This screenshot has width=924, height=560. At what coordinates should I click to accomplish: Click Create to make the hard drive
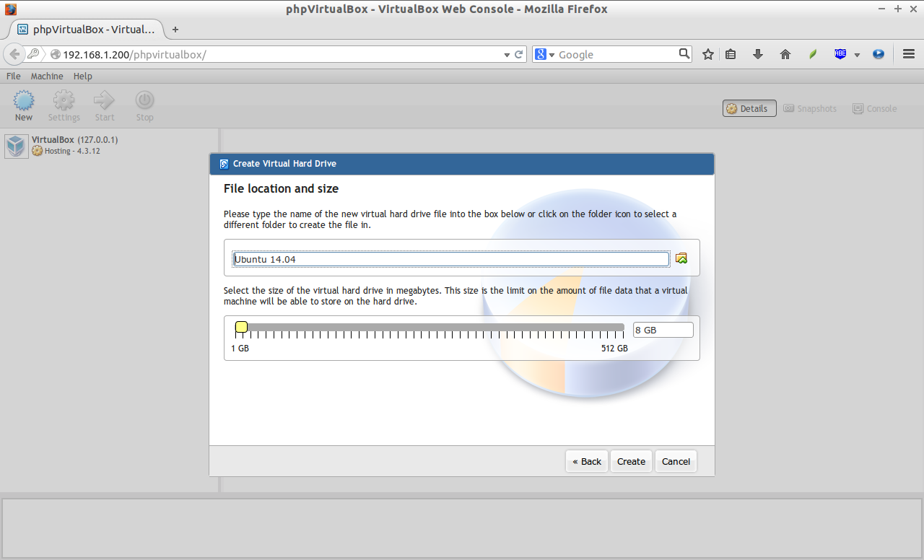click(x=631, y=461)
